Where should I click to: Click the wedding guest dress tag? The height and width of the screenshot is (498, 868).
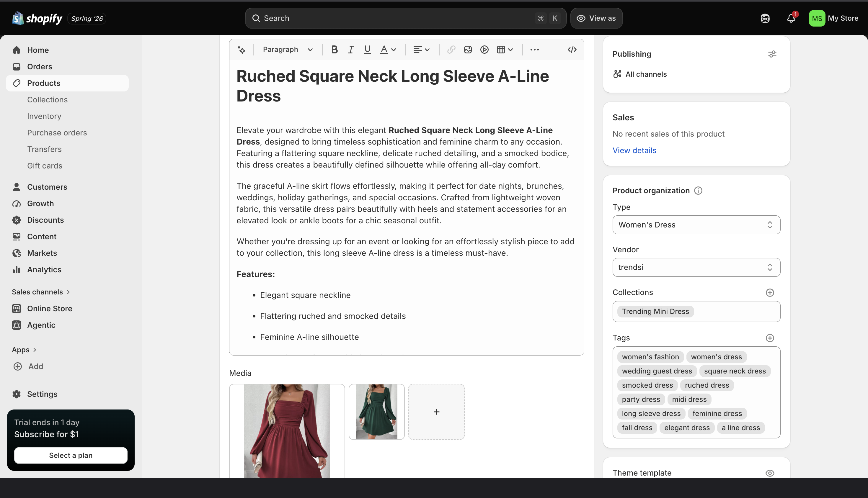(x=657, y=371)
